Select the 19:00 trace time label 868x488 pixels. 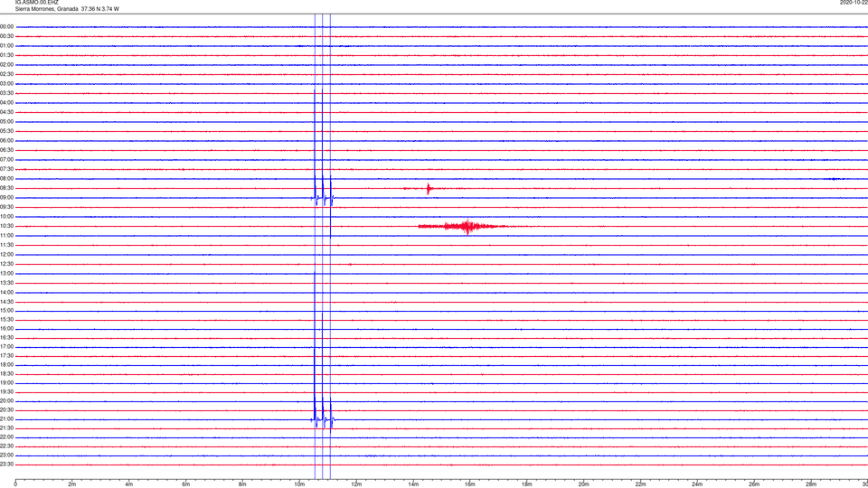coord(6,383)
